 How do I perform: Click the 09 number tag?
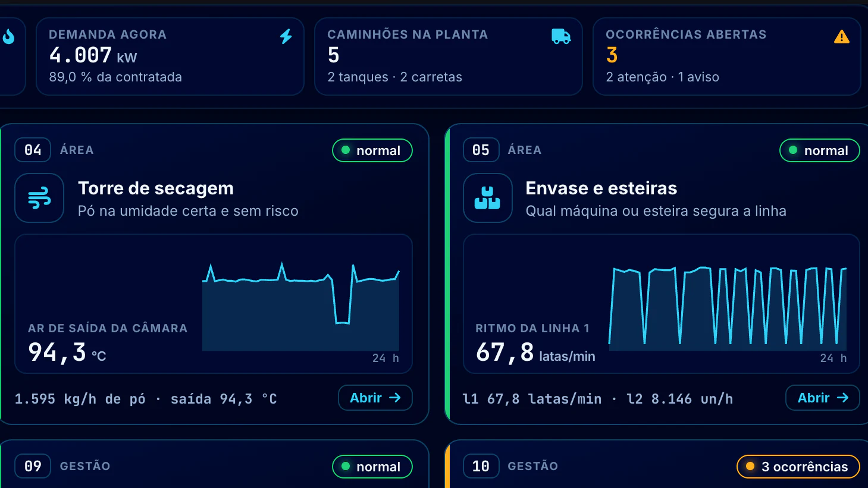point(33,466)
